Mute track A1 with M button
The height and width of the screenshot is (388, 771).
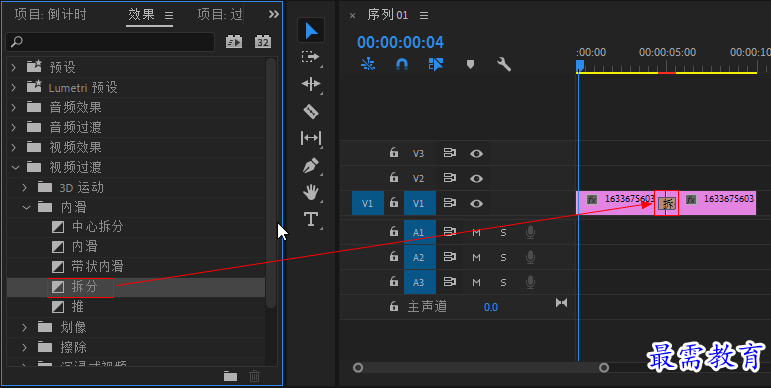click(476, 232)
